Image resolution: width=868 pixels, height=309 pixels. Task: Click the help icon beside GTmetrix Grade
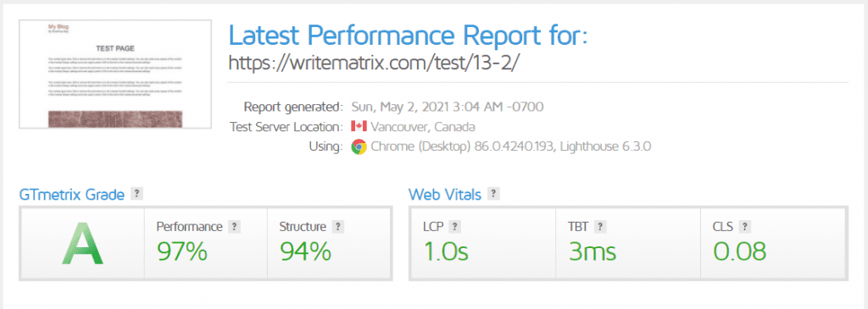tap(136, 194)
